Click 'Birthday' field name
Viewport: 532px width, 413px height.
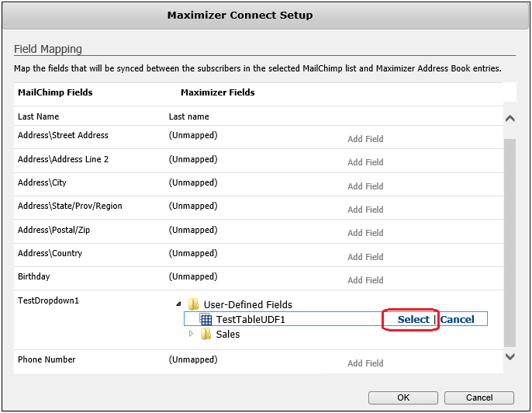pyautogui.click(x=33, y=276)
